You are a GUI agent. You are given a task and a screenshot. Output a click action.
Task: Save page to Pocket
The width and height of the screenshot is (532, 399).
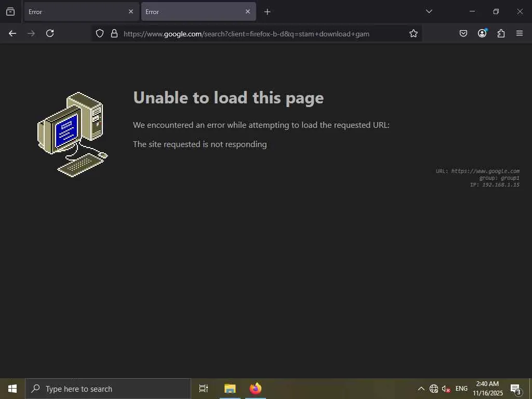[x=463, y=33]
